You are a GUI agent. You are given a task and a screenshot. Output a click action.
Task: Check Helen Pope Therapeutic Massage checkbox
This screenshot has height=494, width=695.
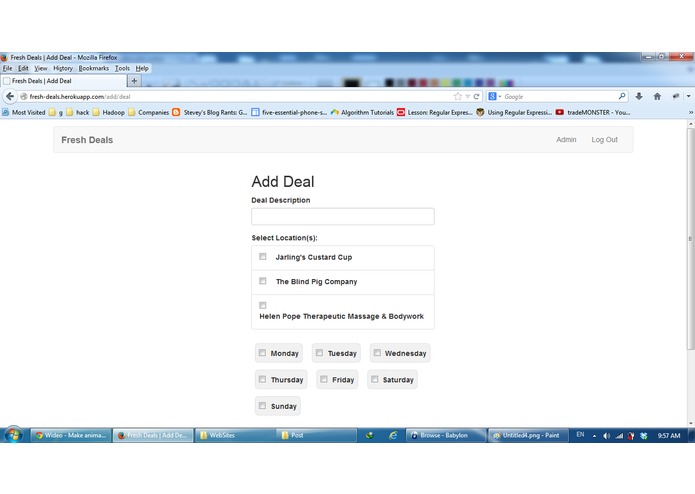(x=262, y=305)
